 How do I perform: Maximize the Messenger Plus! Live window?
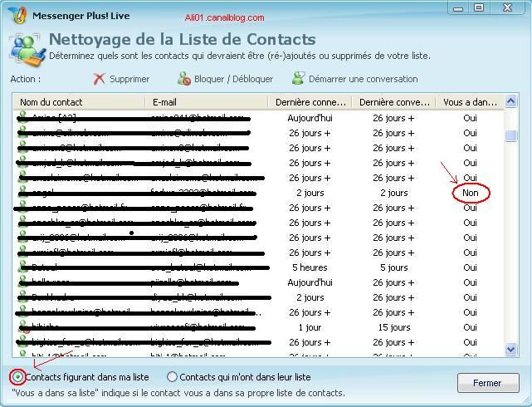(x=479, y=7)
